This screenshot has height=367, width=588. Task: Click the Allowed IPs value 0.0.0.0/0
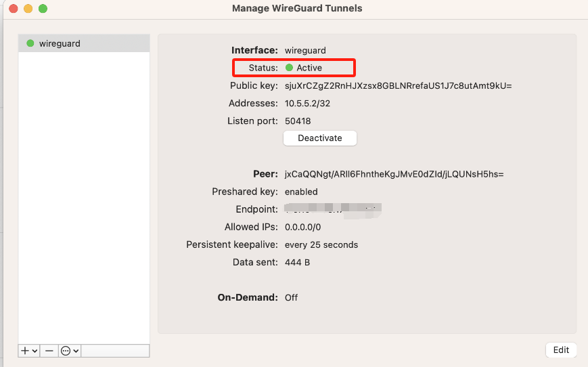coord(302,227)
